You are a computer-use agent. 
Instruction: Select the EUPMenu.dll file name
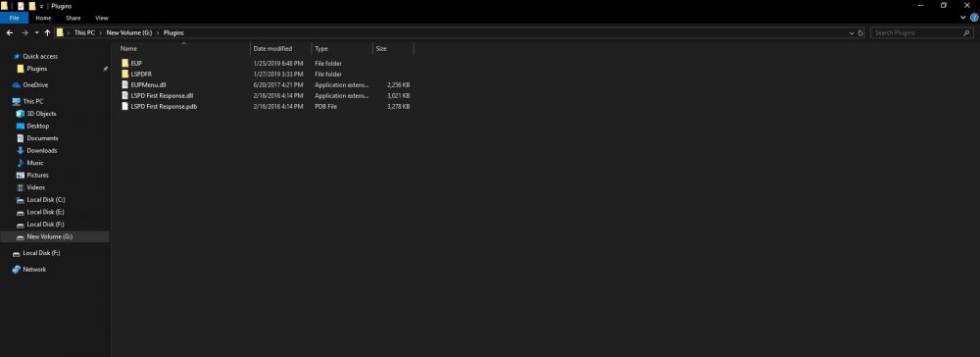click(x=148, y=84)
